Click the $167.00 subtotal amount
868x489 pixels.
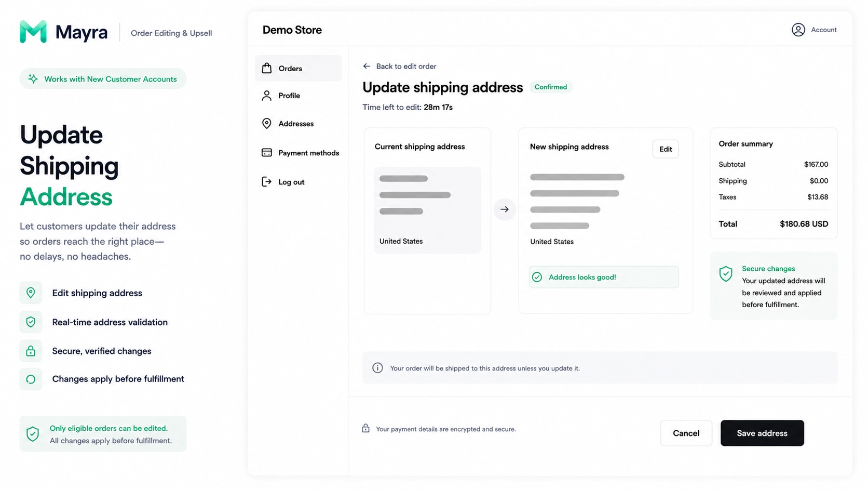coord(816,164)
